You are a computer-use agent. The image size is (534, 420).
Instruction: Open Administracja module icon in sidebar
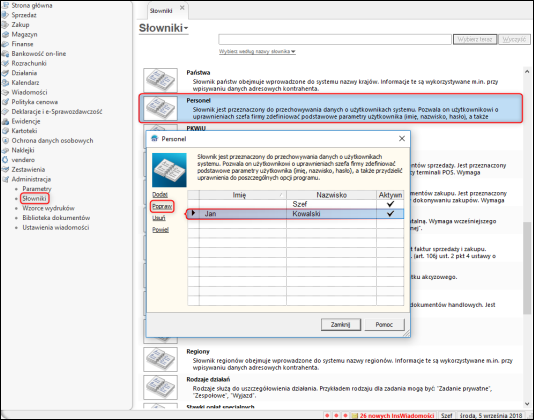click(5, 179)
